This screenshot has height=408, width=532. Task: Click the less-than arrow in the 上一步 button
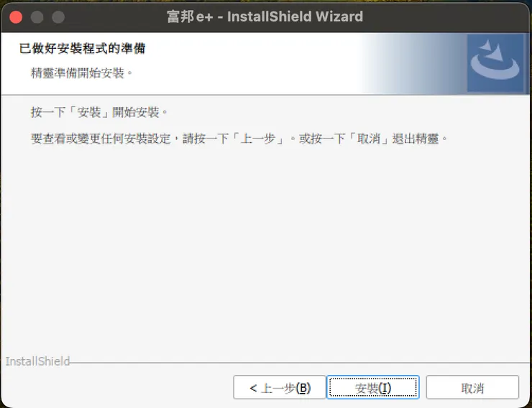point(253,388)
